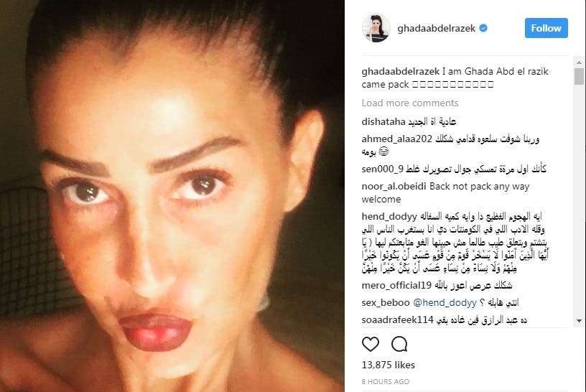Viewport: 586px width, 392px height.
Task: Open soaadrafeek114's profile
Action: 397,320
